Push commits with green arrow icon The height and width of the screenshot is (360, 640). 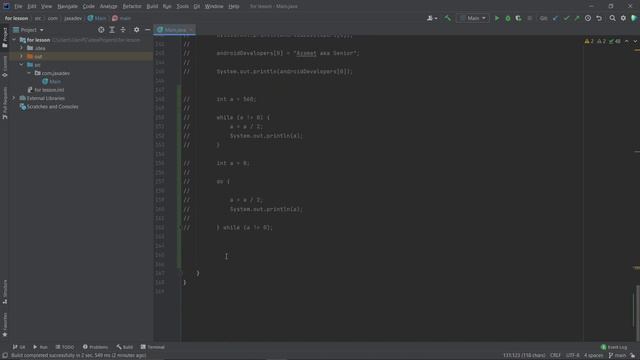(577, 18)
